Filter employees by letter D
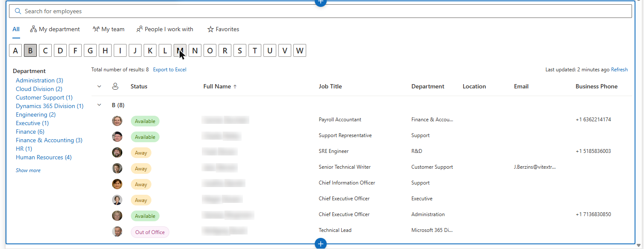This screenshot has height=249, width=644. (x=60, y=51)
